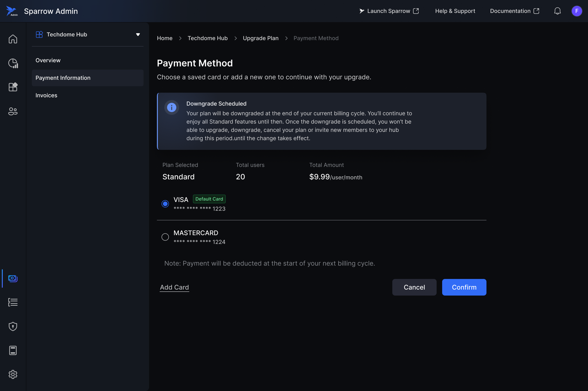Click Upgrade Plan in breadcrumb

[261, 38]
